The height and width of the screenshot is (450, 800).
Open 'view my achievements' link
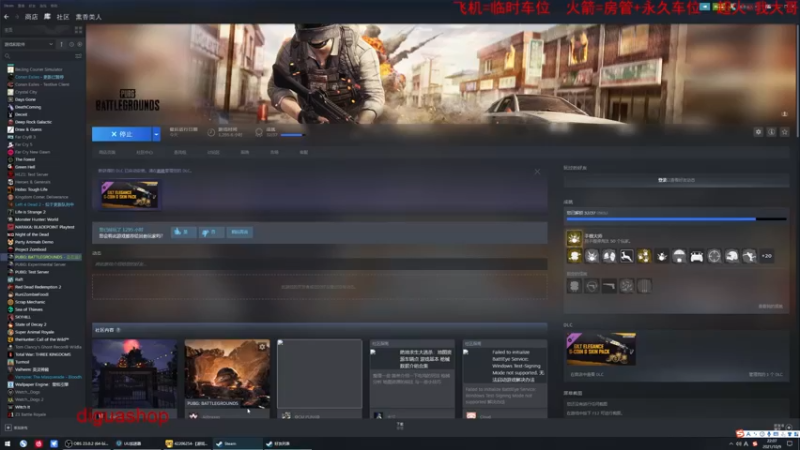pyautogui.click(x=770, y=306)
